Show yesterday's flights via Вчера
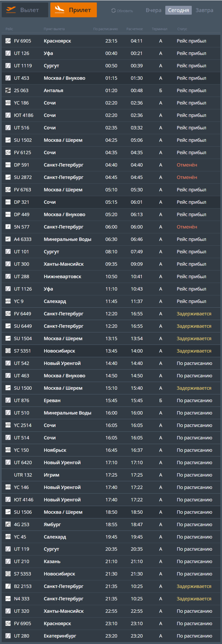222x644 pixels. 153,10
